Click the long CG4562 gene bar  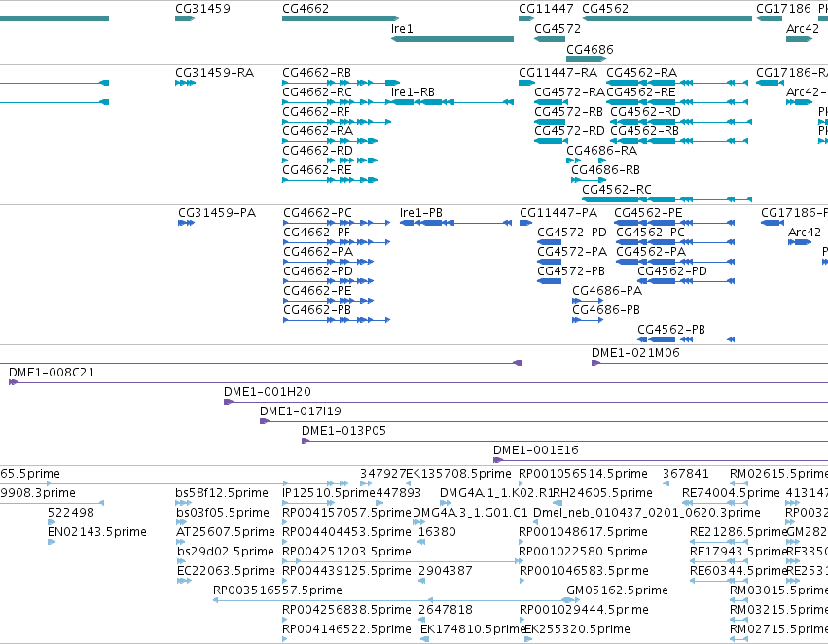coord(666,18)
